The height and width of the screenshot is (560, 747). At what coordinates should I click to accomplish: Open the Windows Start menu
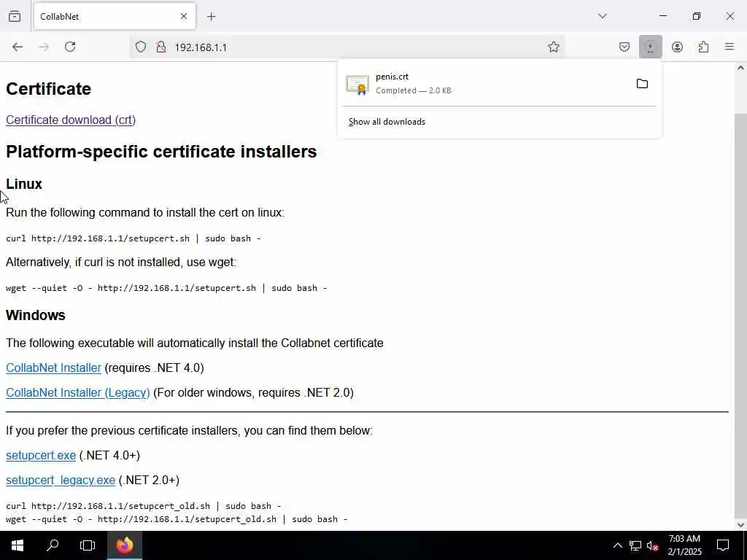click(x=18, y=545)
